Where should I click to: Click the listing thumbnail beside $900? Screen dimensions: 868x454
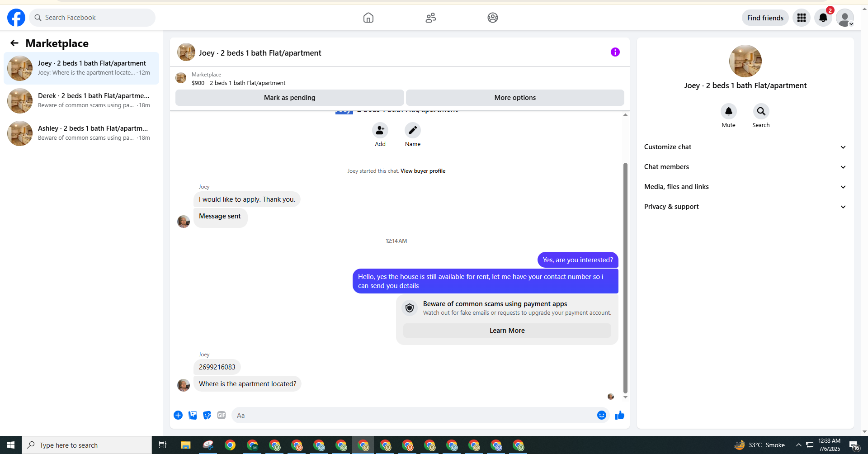[x=181, y=78]
